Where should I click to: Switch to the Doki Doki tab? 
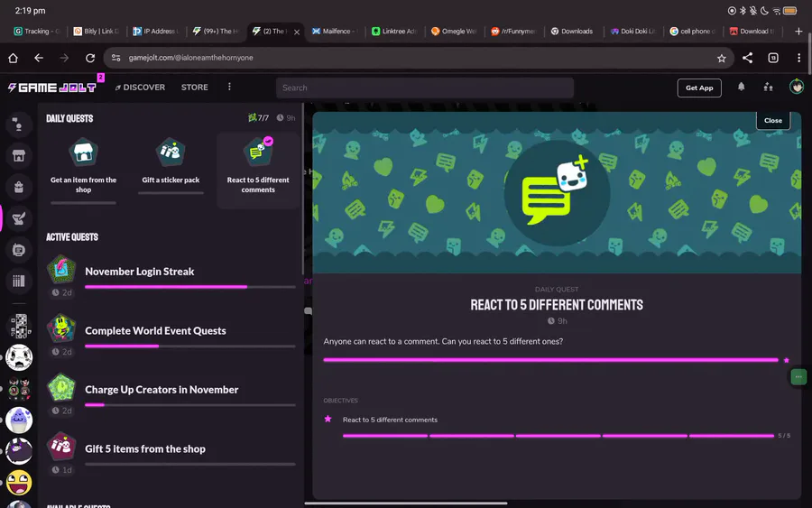point(633,32)
